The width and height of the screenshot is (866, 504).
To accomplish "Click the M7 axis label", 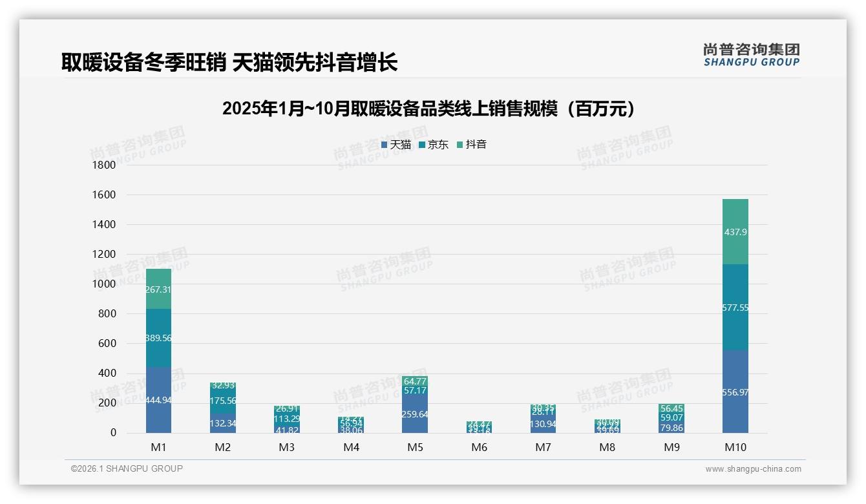I will click(x=543, y=446).
